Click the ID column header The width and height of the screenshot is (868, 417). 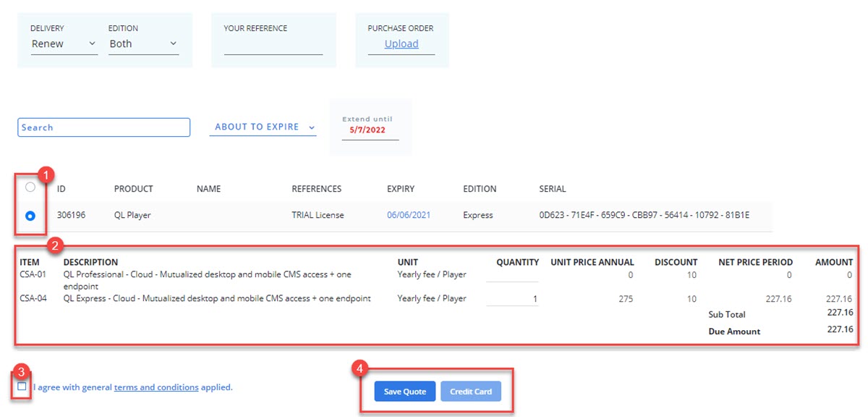click(x=61, y=189)
